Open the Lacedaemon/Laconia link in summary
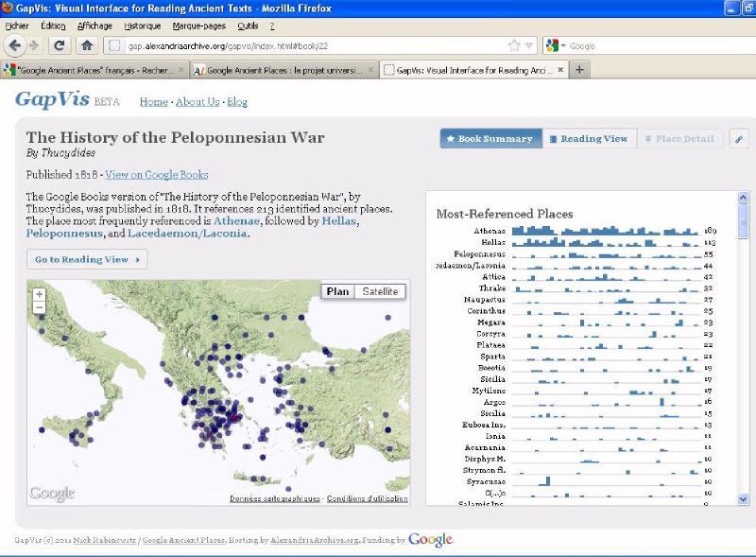Viewport: 756px width, 557px height. [187, 234]
